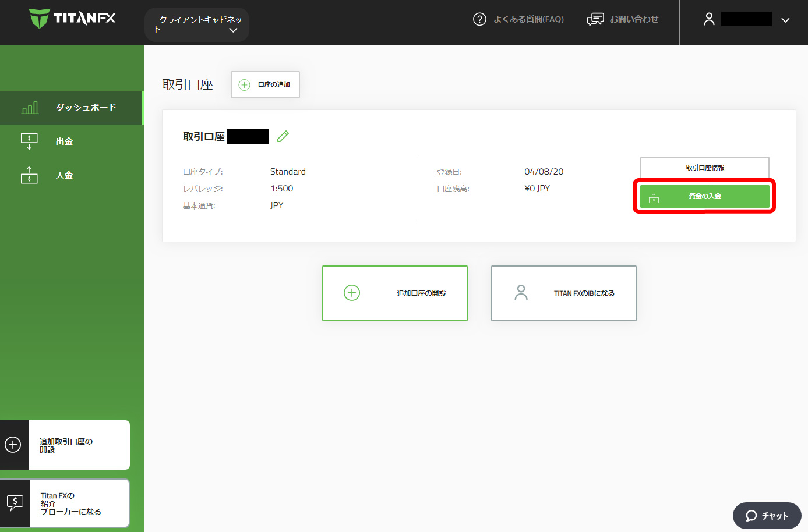Click dollar speech bubble icon
Viewport: 808px width, 532px height.
[15, 503]
